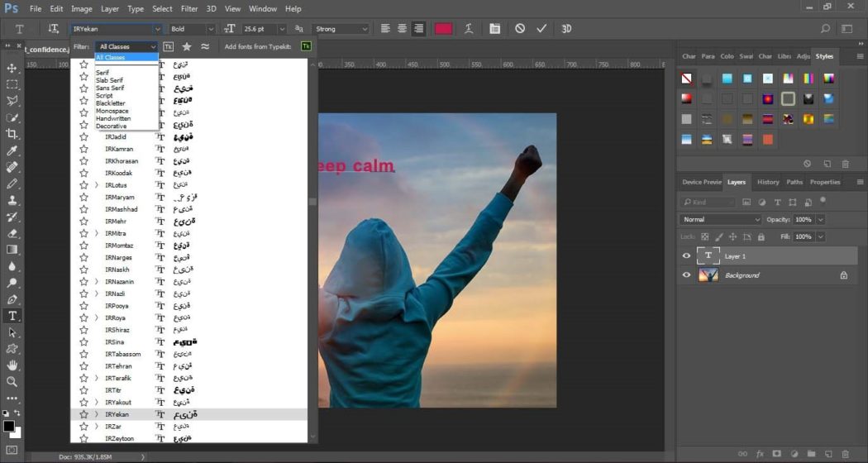Click the Background layer thumbnail
This screenshot has width=868, height=463.
click(x=708, y=274)
